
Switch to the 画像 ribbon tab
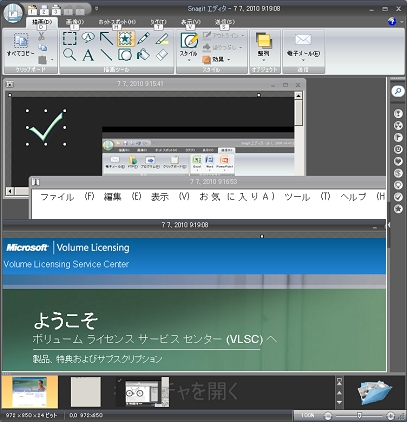pos(75,22)
